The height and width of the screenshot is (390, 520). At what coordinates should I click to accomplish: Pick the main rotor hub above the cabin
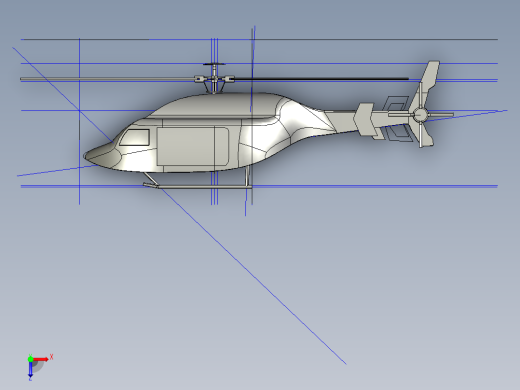tap(214, 79)
